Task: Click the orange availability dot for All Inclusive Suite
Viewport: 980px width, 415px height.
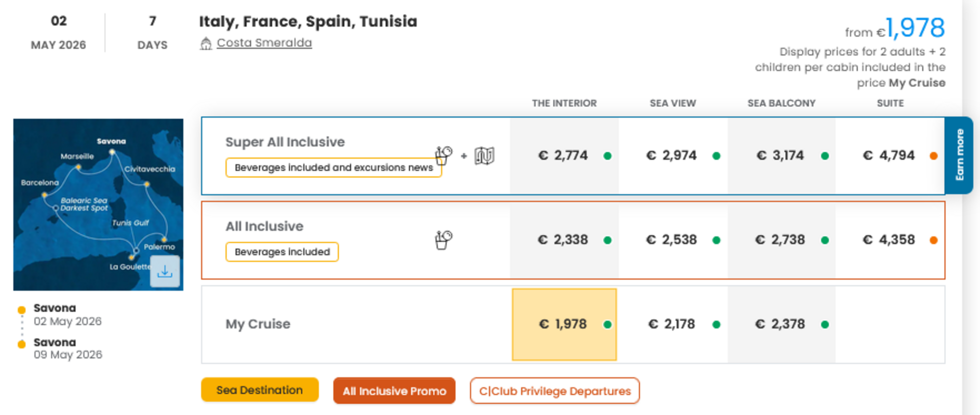Action: click(933, 240)
